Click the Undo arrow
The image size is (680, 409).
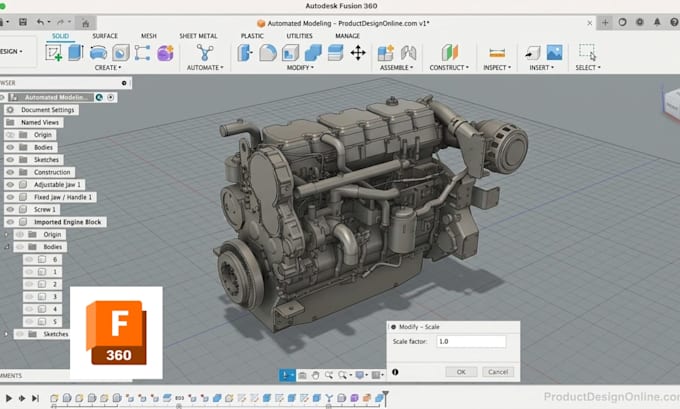tap(40, 22)
